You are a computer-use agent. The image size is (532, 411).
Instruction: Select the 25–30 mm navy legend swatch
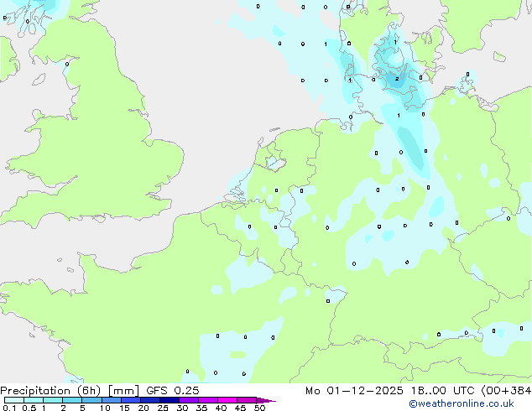tap(169, 400)
